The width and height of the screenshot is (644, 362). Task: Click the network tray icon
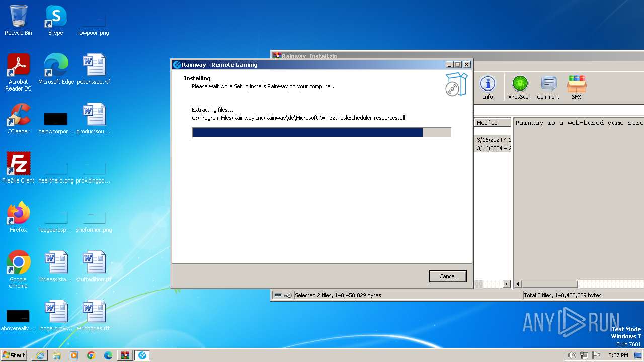(584, 355)
